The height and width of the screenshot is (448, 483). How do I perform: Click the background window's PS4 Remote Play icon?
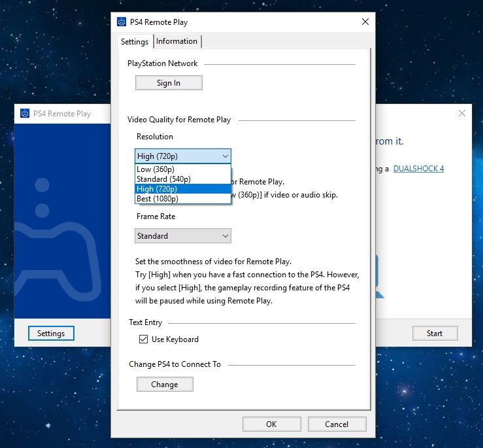click(x=25, y=113)
